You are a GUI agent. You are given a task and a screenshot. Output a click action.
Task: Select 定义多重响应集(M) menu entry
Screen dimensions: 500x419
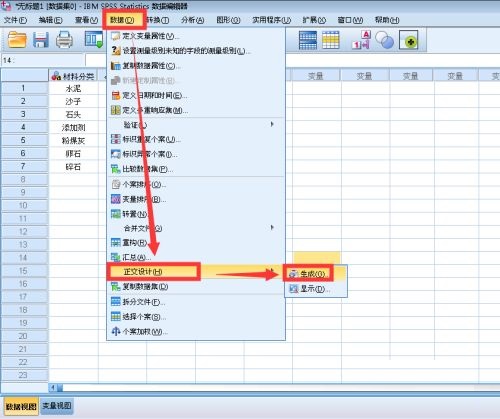click(x=196, y=110)
